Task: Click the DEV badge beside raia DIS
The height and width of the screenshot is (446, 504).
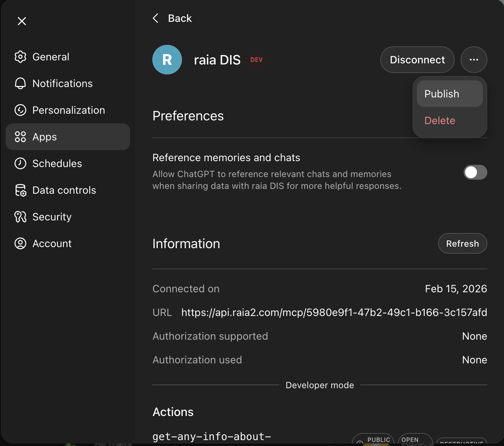Action: point(256,60)
